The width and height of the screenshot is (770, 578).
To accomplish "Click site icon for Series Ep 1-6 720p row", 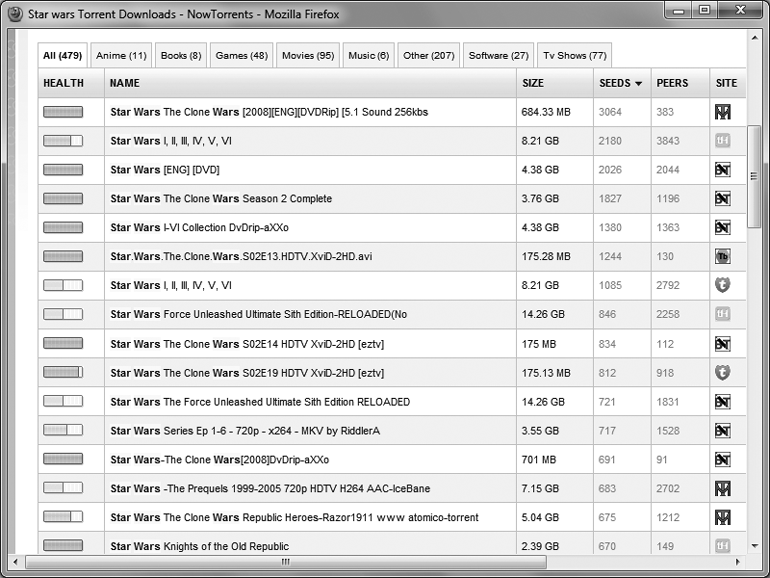I will pos(722,431).
